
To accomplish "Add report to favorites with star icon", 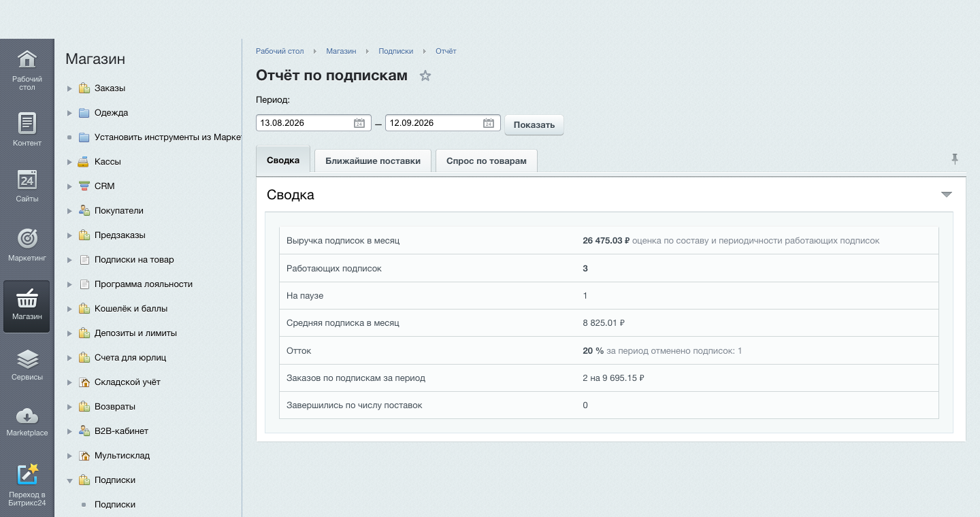I will tap(425, 76).
